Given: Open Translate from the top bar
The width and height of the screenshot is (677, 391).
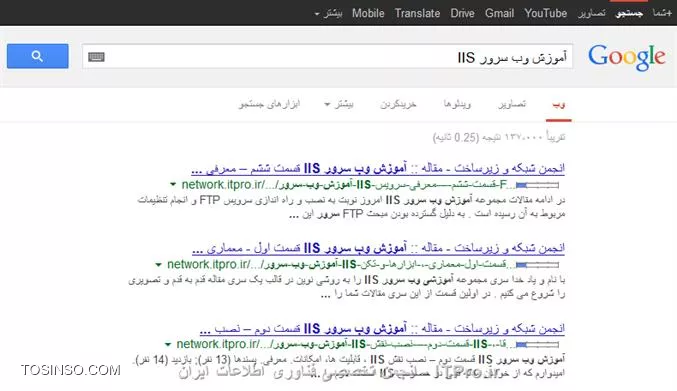Looking at the screenshot, I should [417, 13].
